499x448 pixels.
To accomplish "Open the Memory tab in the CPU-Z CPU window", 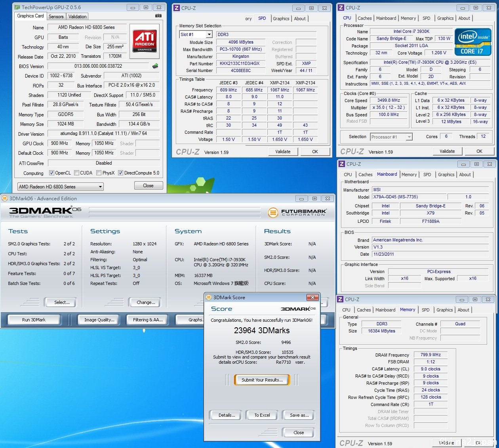I will (408, 18).
